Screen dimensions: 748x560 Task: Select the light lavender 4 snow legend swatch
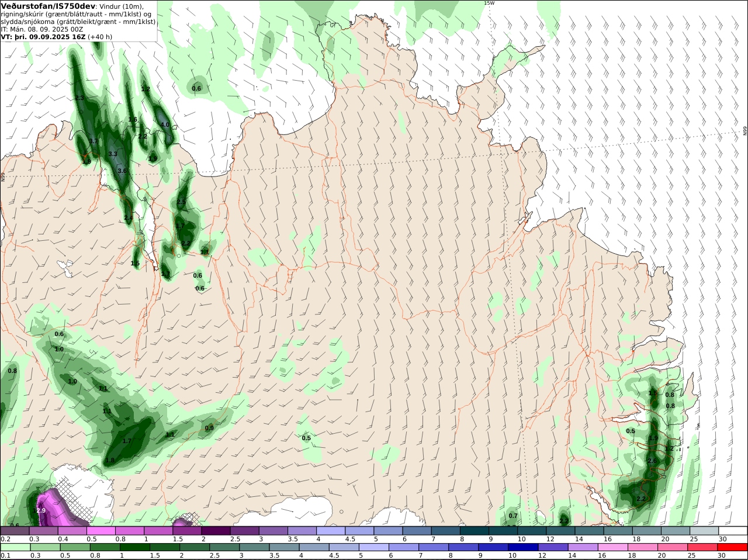(331, 531)
